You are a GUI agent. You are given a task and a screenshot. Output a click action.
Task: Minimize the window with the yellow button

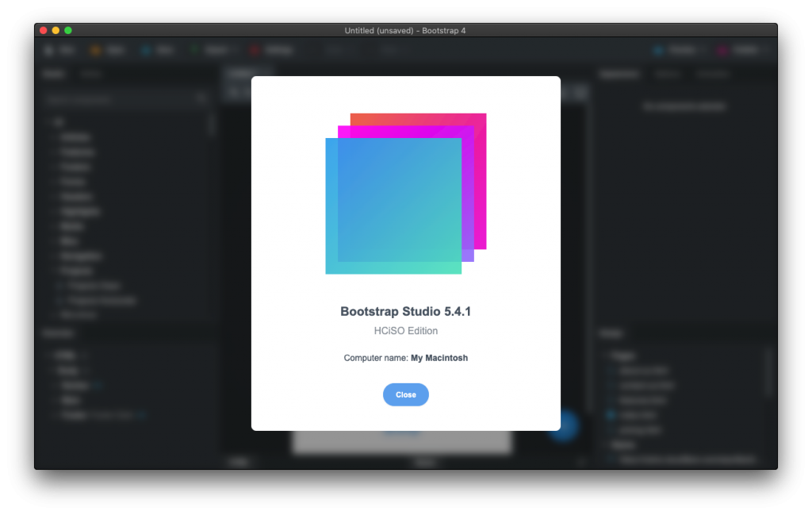click(56, 31)
